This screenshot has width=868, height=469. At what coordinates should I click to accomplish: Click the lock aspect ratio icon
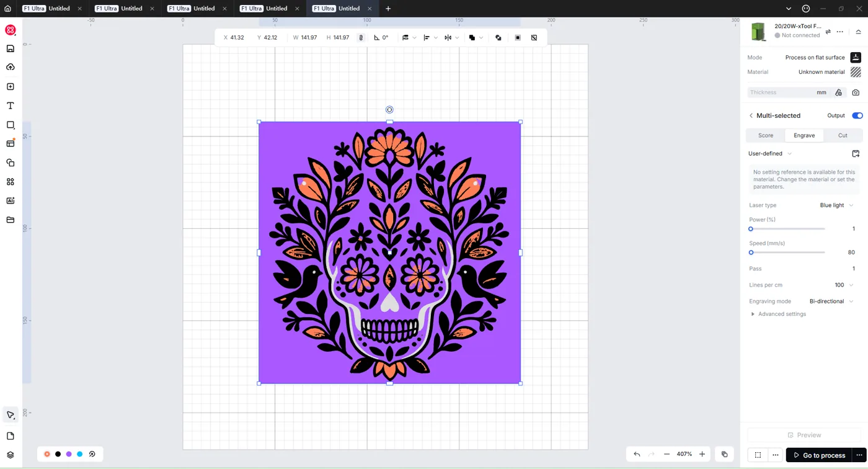click(x=361, y=38)
